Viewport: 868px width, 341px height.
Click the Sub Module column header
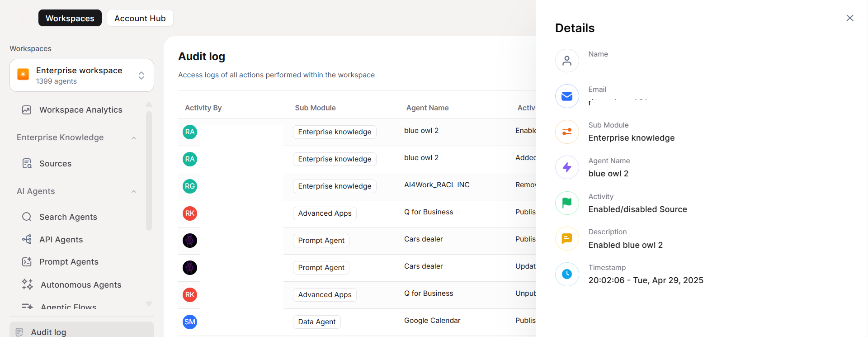(315, 108)
